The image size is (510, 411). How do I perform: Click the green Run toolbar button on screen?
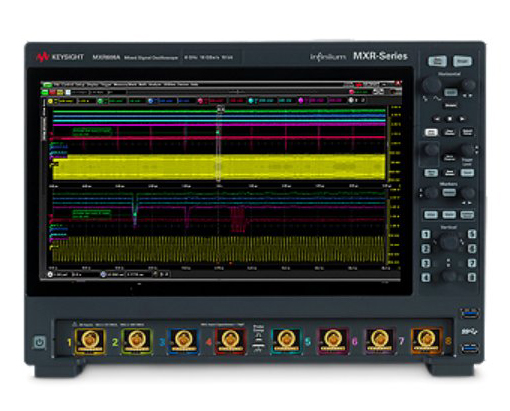[45, 92]
